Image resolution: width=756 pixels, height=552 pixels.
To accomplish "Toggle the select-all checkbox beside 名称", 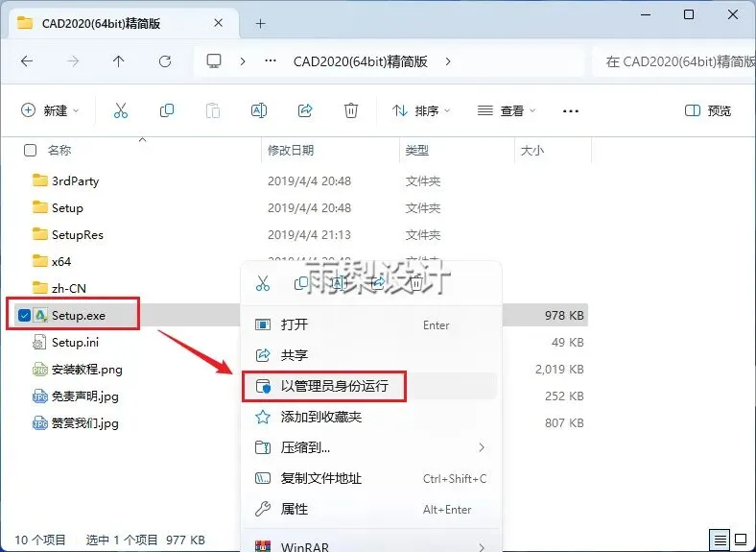I will click(31, 150).
